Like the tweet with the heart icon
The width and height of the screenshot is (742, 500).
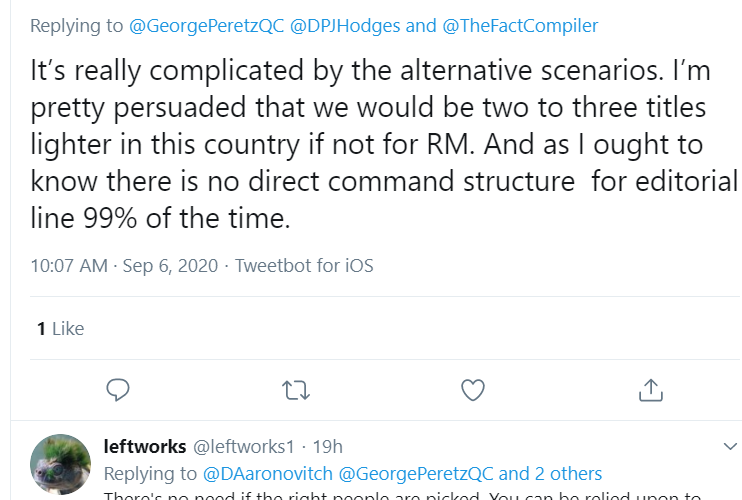pos(473,389)
